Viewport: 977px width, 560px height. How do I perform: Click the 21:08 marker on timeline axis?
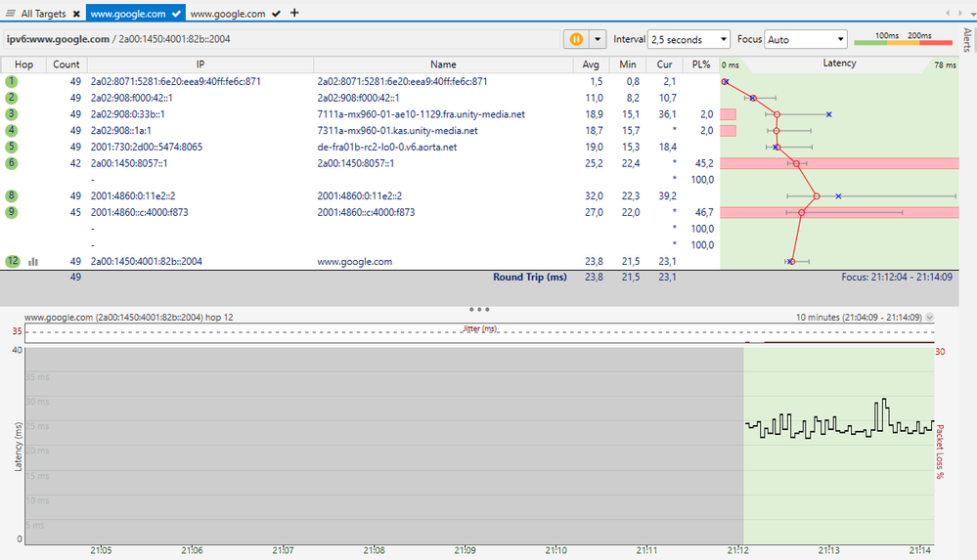(374, 550)
